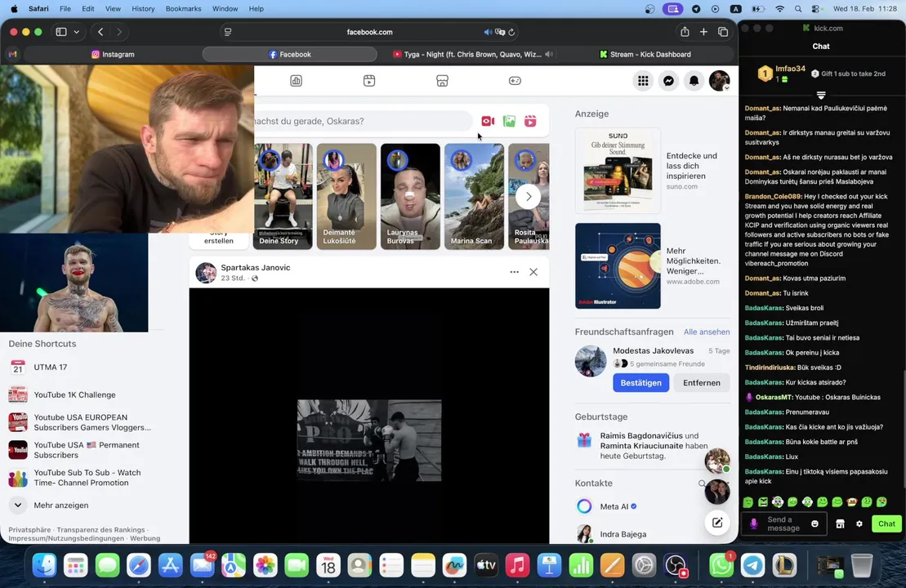Open suno.com advertisement

pos(652,171)
